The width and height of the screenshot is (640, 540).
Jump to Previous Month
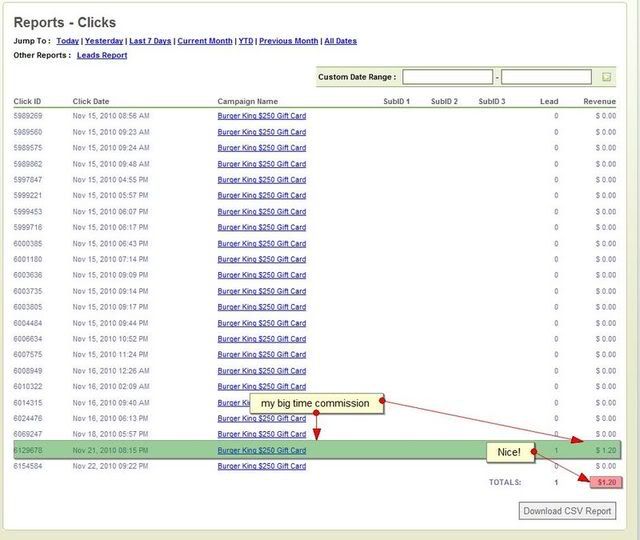289,41
